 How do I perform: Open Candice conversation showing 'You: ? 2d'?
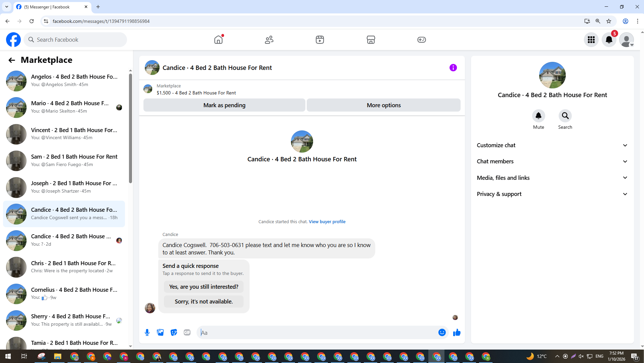tap(64, 240)
